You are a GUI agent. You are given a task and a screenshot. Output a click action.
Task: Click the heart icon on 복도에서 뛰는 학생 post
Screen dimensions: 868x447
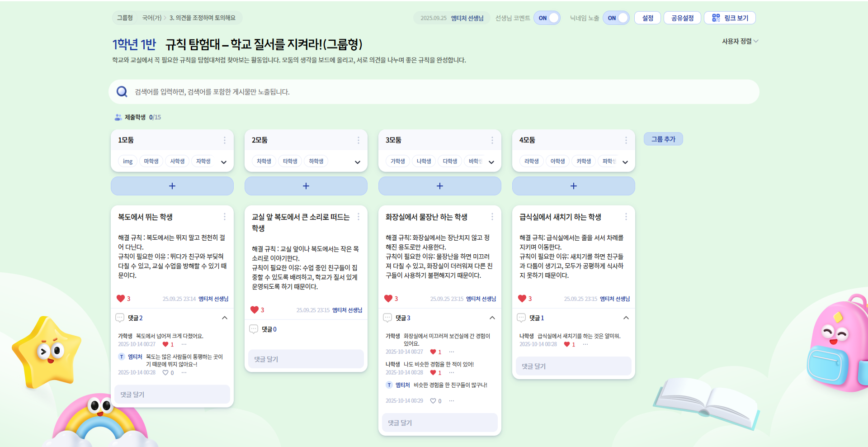pos(120,298)
